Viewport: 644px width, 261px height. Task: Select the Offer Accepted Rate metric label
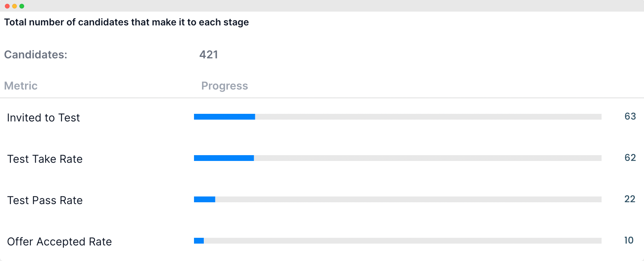click(59, 242)
